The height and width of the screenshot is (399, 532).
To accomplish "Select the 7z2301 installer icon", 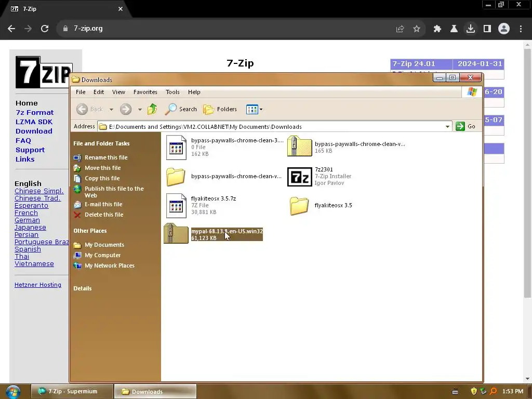I will (299, 177).
